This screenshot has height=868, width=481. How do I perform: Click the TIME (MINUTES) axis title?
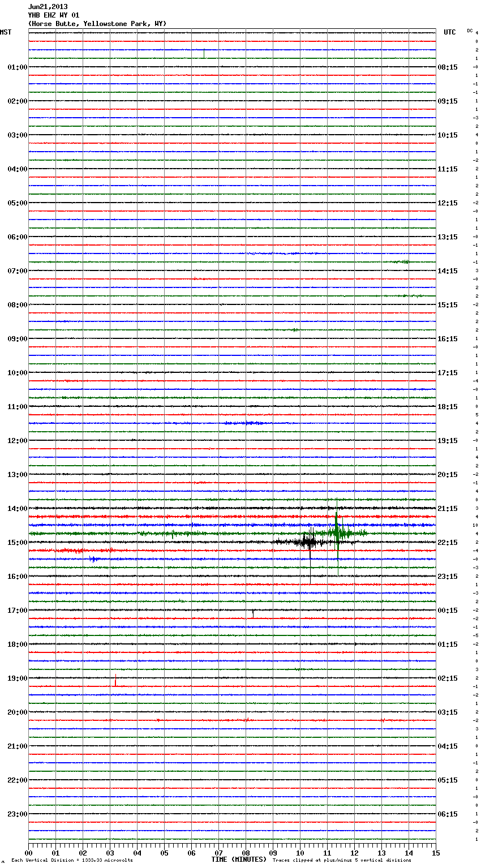(239, 860)
